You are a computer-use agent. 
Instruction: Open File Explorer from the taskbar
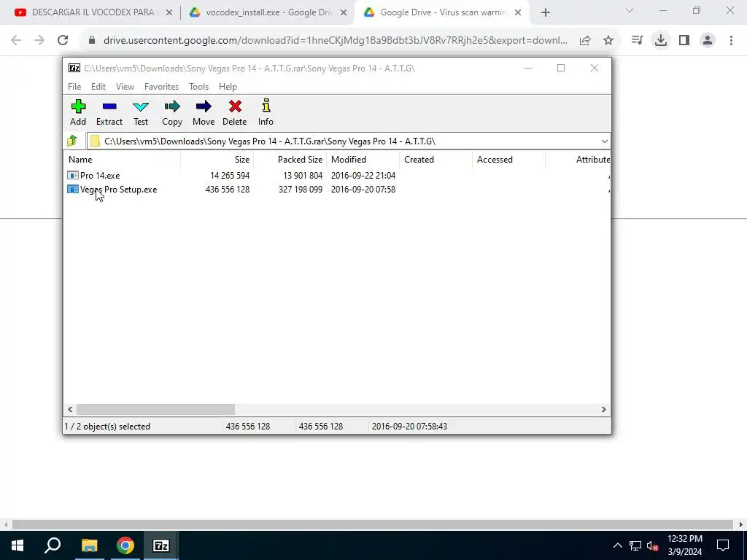coord(89,545)
